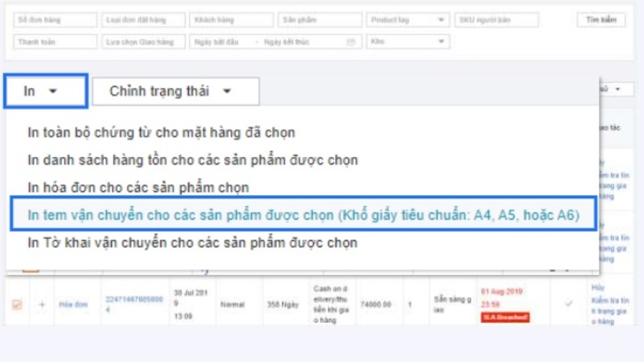
Task: Open the Hóa đơn link in the order row
Action: click(x=73, y=304)
